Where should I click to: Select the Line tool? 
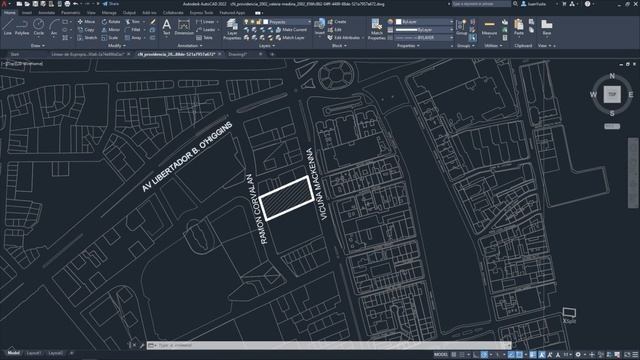coord(8,27)
